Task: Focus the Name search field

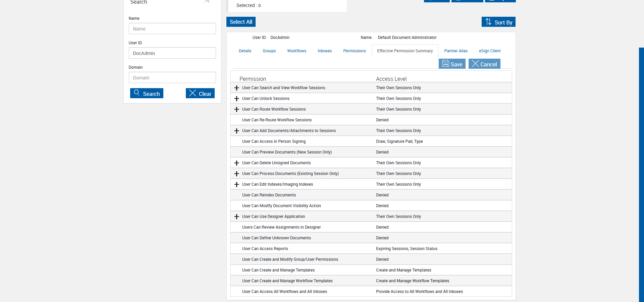Action: tap(172, 28)
